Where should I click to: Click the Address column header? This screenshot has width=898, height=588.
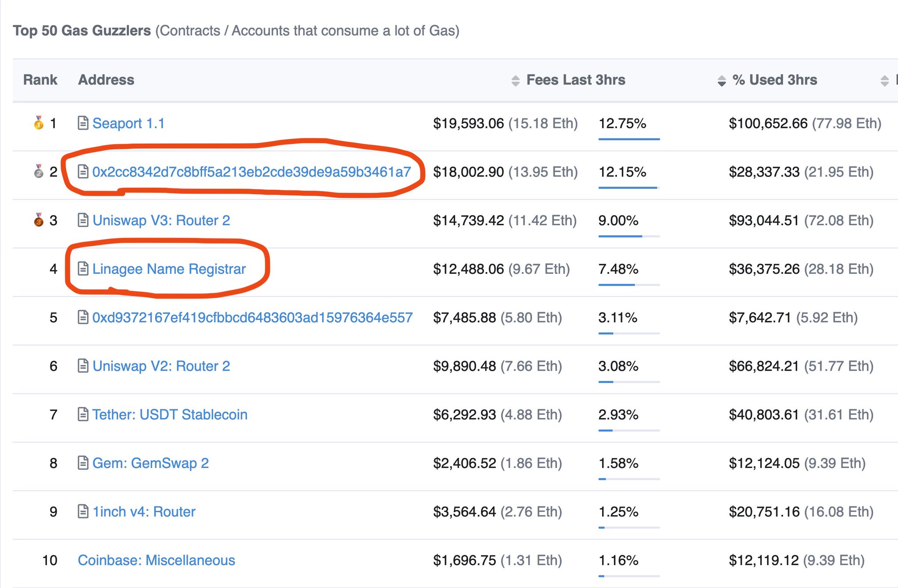106,80
